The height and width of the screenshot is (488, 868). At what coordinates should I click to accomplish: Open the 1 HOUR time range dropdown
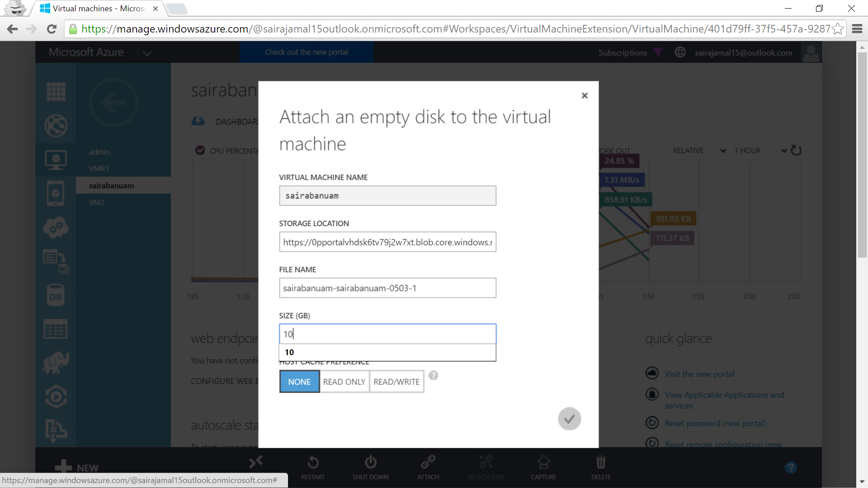[760, 150]
